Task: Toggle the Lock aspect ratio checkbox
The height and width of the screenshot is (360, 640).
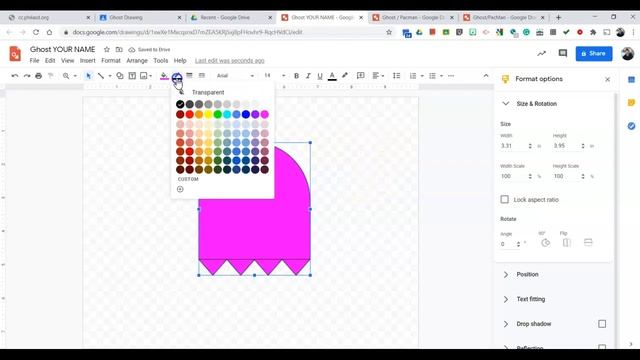Action: pos(504,200)
